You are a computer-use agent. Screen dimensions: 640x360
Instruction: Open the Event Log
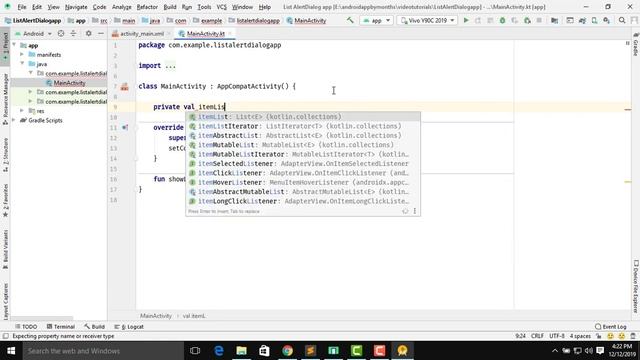pyautogui.click(x=611, y=327)
